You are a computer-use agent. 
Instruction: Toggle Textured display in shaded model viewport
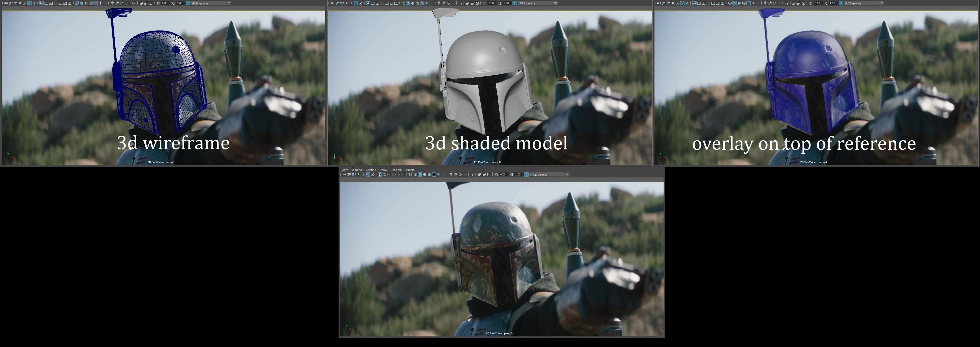(422, 3)
